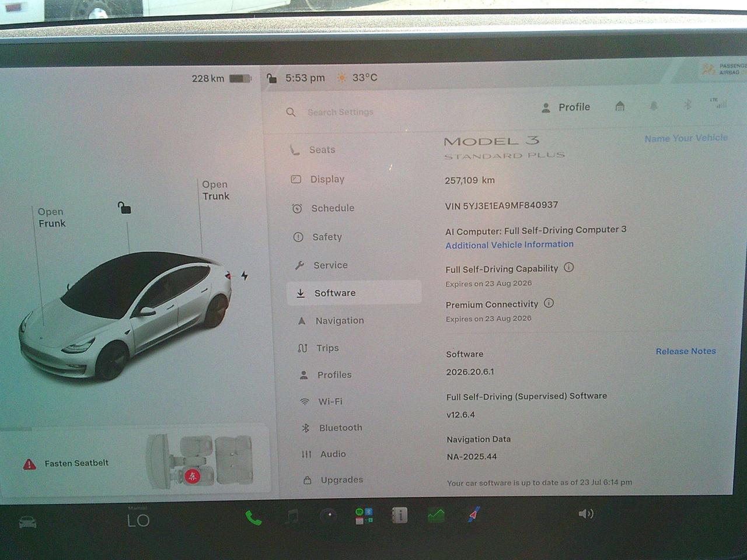This screenshot has width=747, height=560.
Task: Tap the battery level icon
Action: [240, 78]
